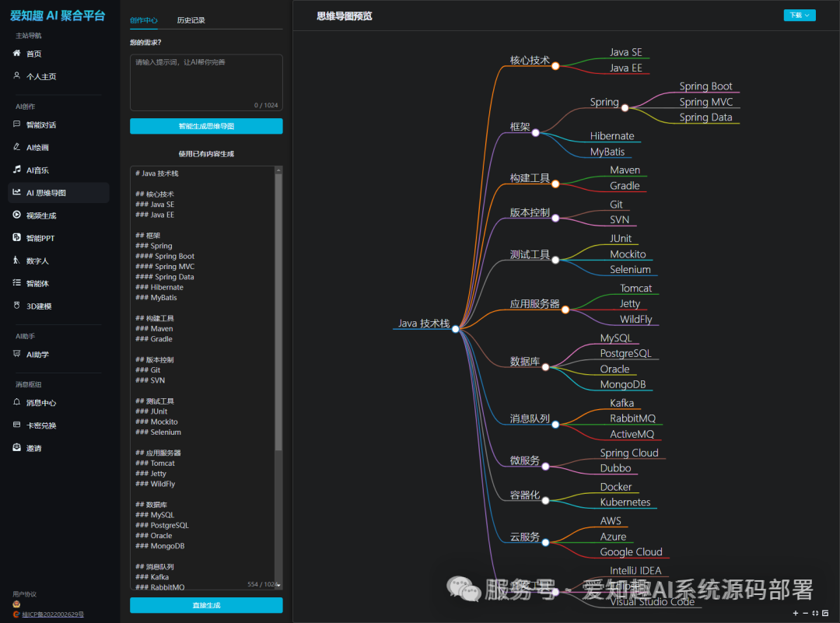This screenshot has width=840, height=623.
Task: Toggle the Java 技术栈 root node circle
Action: point(456,329)
